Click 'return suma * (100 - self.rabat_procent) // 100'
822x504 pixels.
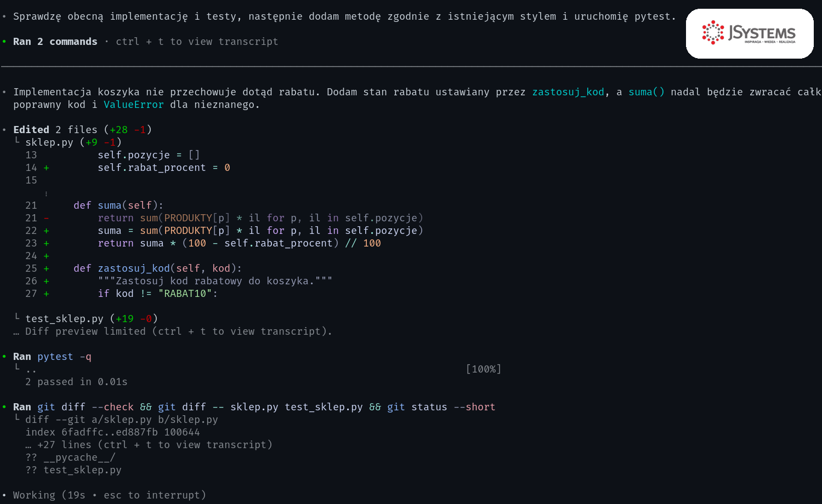(x=239, y=243)
